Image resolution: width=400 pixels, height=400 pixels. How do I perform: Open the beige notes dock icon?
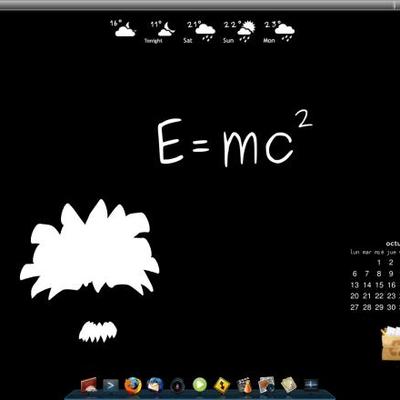click(288, 385)
